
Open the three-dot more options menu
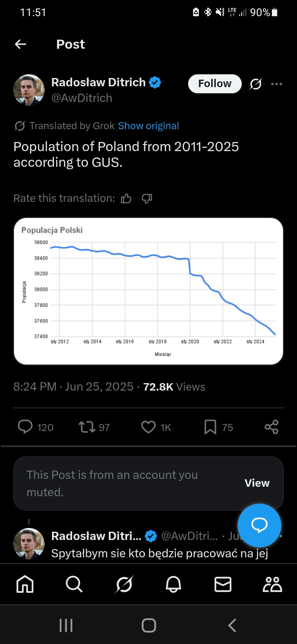coord(276,84)
